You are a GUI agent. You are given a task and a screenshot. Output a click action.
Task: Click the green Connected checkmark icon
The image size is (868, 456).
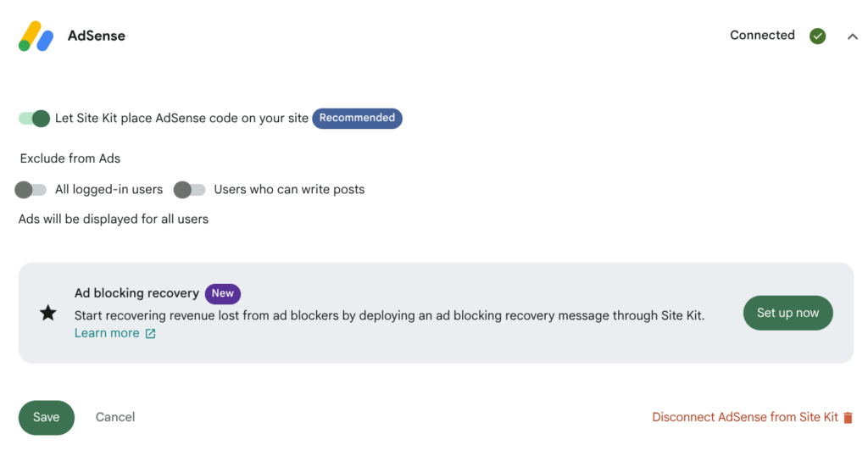tap(818, 36)
